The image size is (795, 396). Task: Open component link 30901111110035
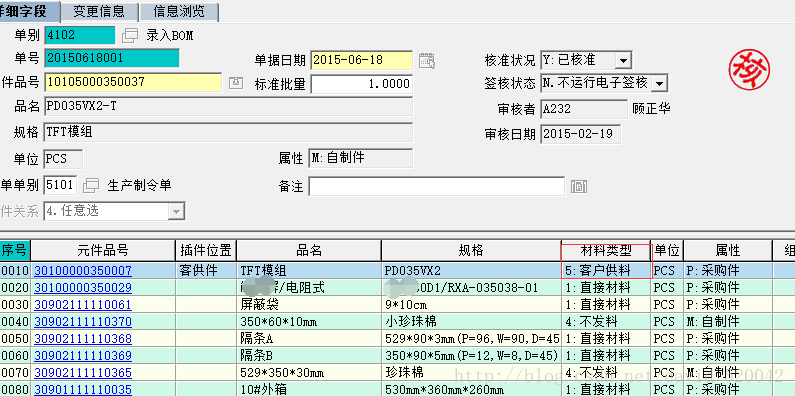(x=83, y=389)
